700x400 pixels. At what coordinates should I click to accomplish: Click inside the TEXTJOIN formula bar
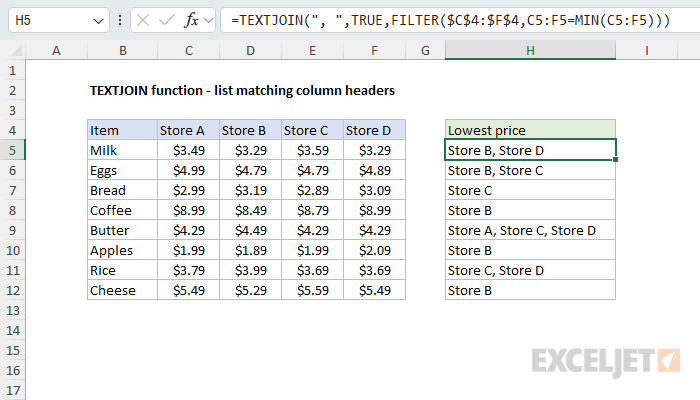460,21
